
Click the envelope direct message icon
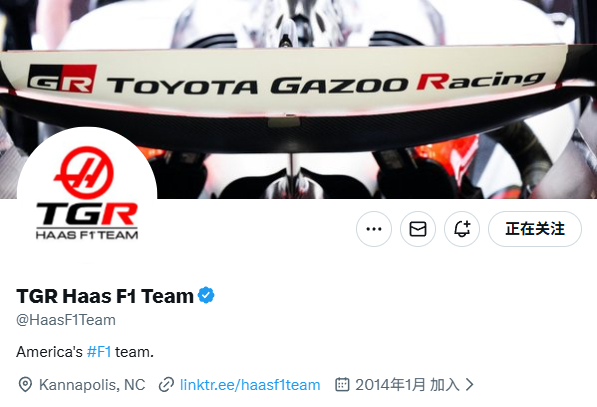click(x=418, y=229)
